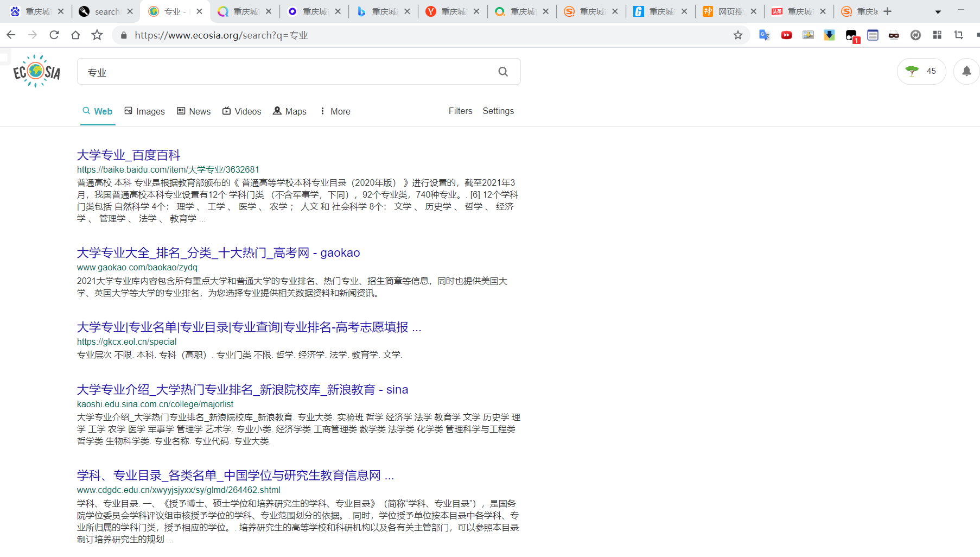The width and height of the screenshot is (980, 557).
Task: Bookmark this page with the star icon in the address bar
Action: (x=737, y=35)
